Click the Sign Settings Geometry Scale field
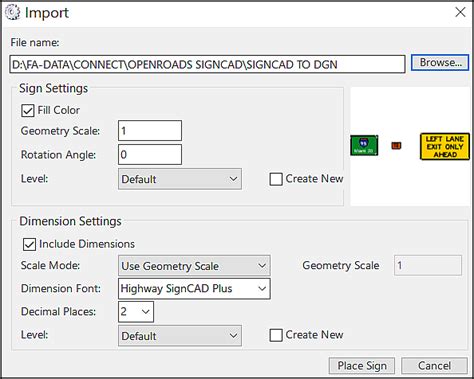The height and width of the screenshot is (379, 474). (150, 131)
